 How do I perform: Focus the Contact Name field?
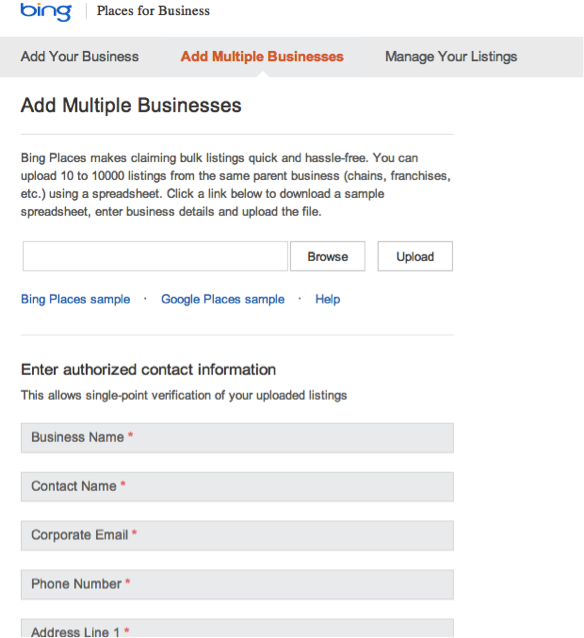pyautogui.click(x=237, y=487)
